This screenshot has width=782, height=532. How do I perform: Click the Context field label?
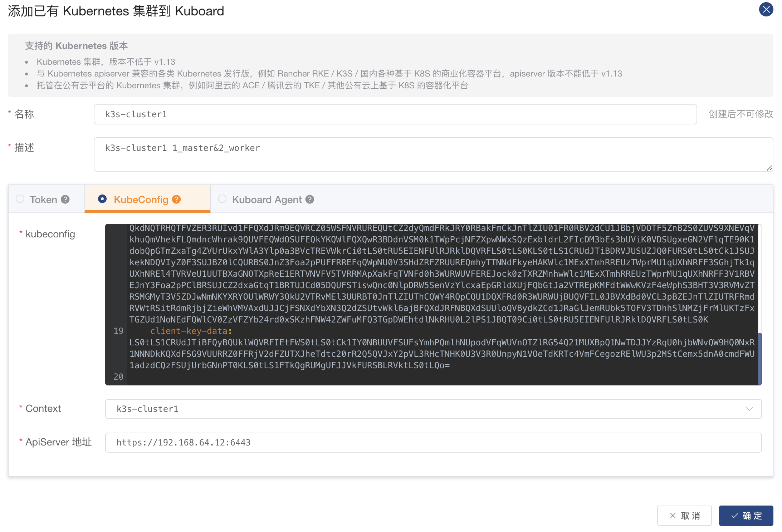tap(43, 408)
